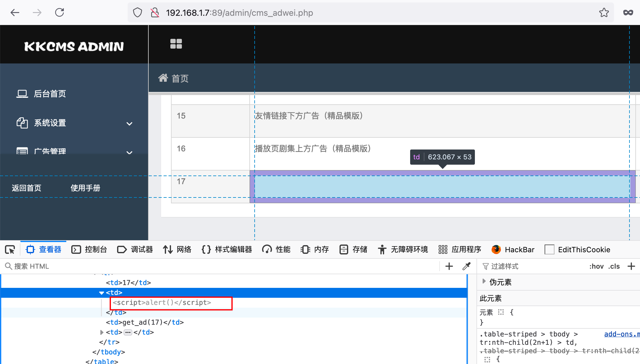The height and width of the screenshot is (364, 640).
Task: Go forward to the next page
Action: (37, 13)
